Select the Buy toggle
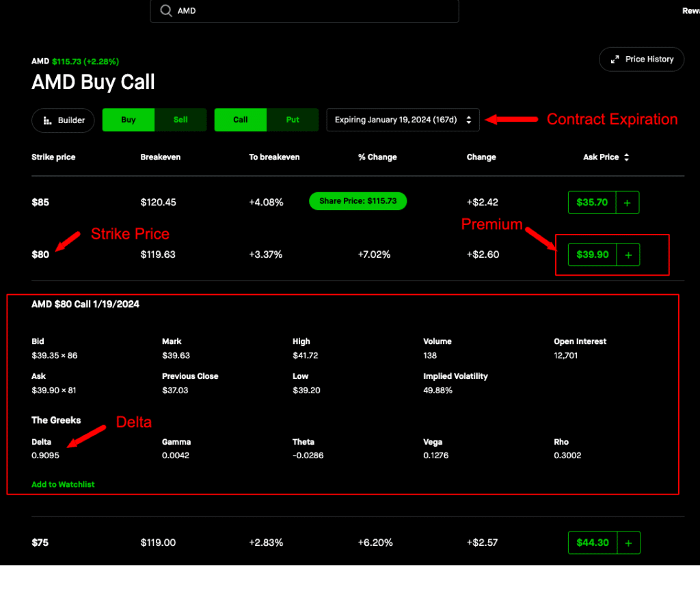Image resolution: width=700 pixels, height=591 pixels. coord(129,120)
